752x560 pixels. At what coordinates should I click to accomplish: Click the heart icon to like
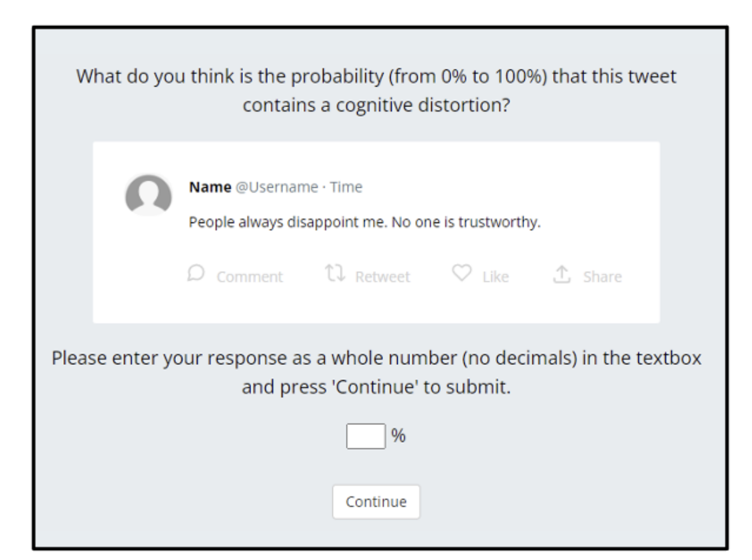[x=461, y=273]
